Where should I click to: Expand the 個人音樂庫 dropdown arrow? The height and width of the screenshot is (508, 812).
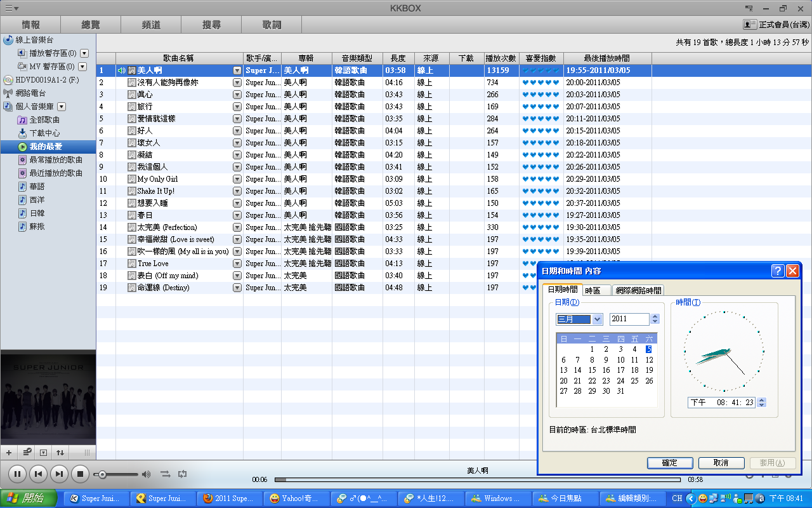(x=62, y=107)
